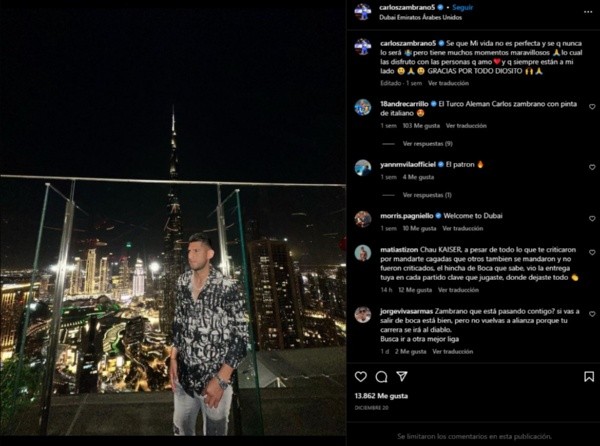Screen dimensions: 600x446
Task: Like morris.pagniello's Welcome to Dubai comment
Action: pyautogui.click(x=592, y=218)
